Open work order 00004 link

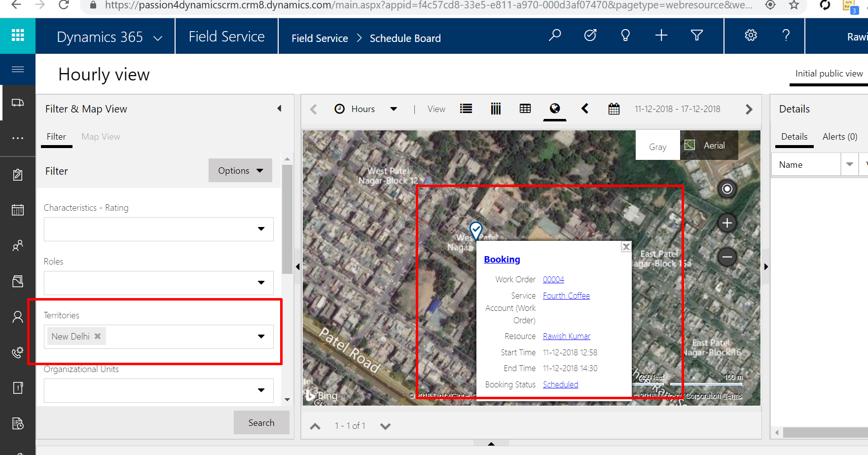coord(553,279)
